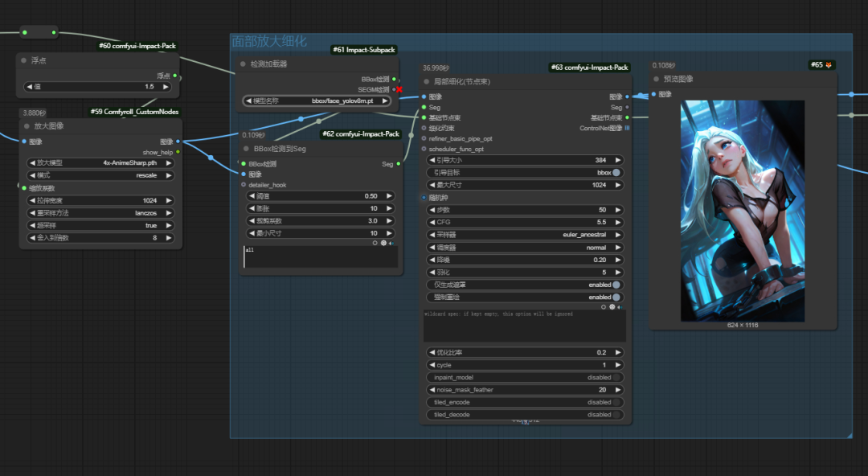Image resolution: width=868 pixels, height=476 pixels.
Task: Click the fox icon on the #65 badge
Action: 829,65
